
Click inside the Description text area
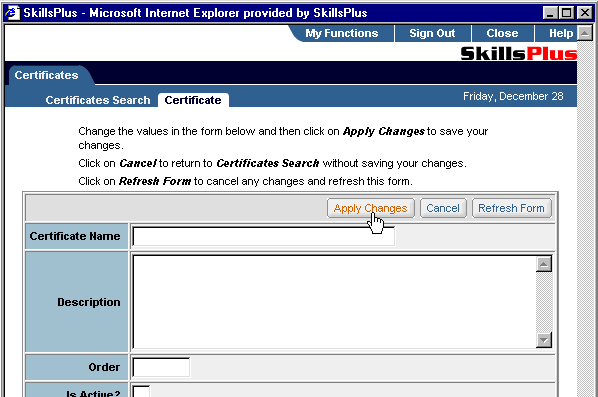[x=334, y=302]
